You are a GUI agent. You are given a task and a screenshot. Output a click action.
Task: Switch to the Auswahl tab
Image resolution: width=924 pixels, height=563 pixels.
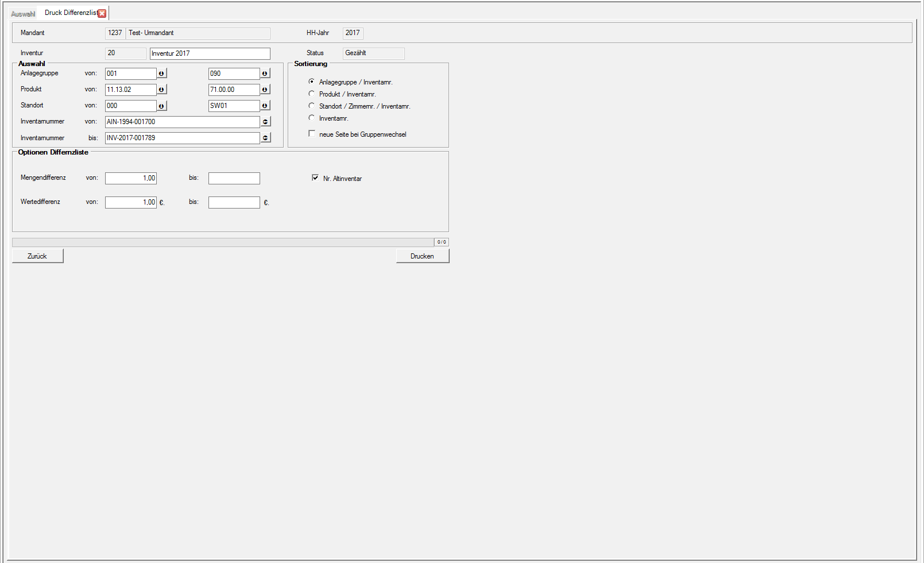23,14
